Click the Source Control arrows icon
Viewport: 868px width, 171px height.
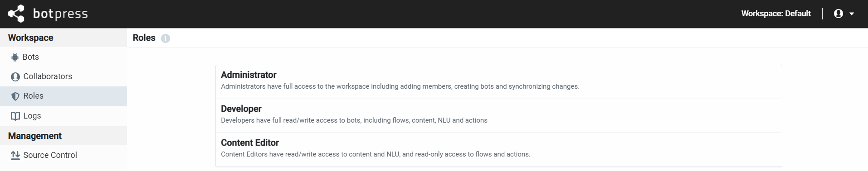click(x=15, y=156)
